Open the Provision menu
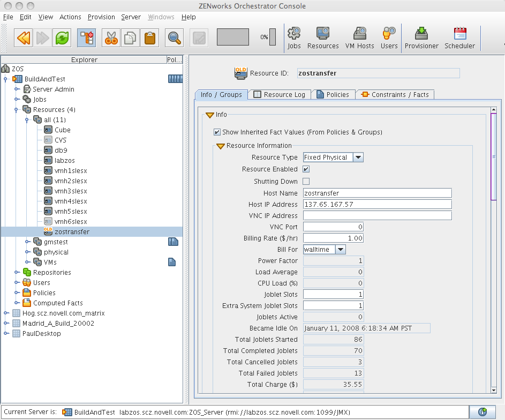Screen dimensions: 505x420 click(x=101, y=17)
